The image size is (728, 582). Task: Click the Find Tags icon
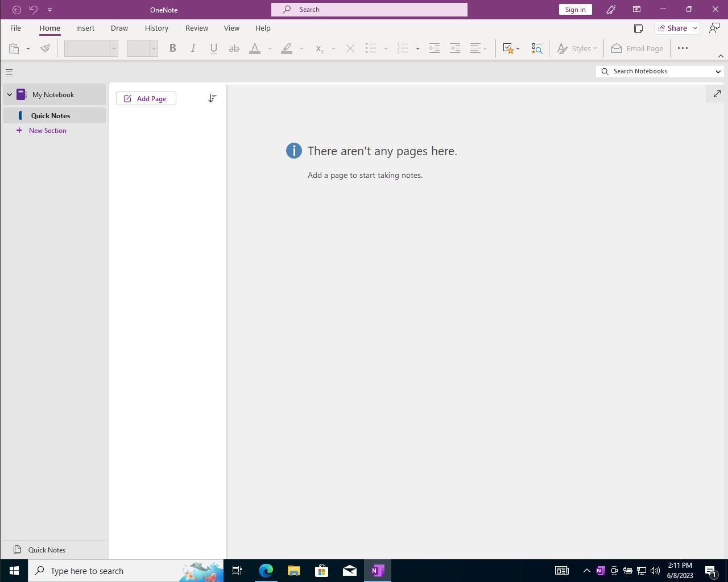[x=537, y=48]
